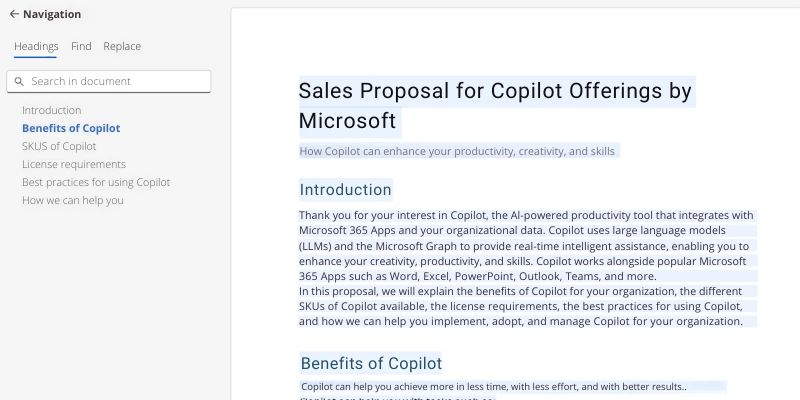Click the magnifier icon in search box

(19, 82)
